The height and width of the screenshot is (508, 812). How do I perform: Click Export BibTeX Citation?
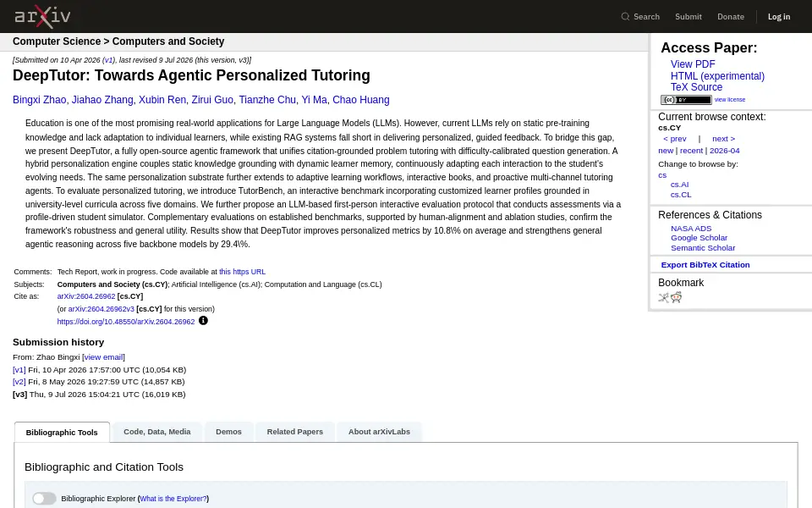coord(705,265)
